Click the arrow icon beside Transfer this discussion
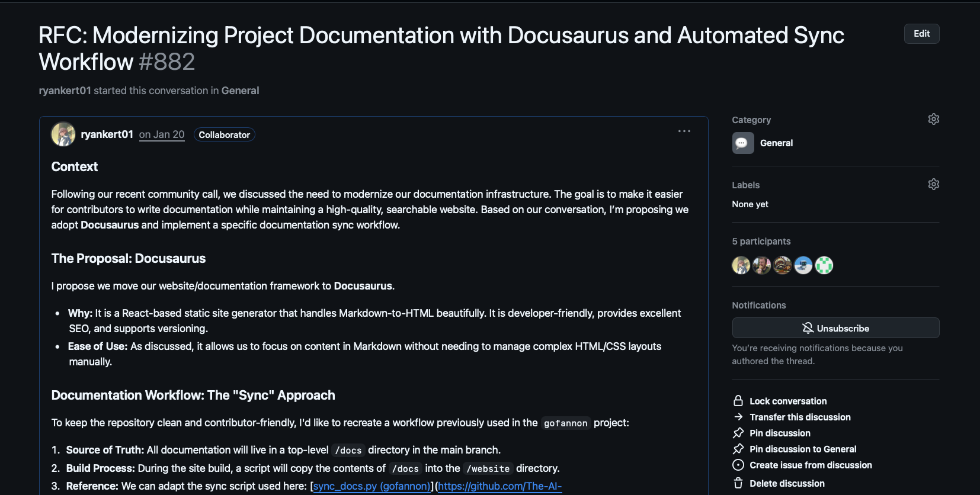The width and height of the screenshot is (980, 495). click(738, 417)
